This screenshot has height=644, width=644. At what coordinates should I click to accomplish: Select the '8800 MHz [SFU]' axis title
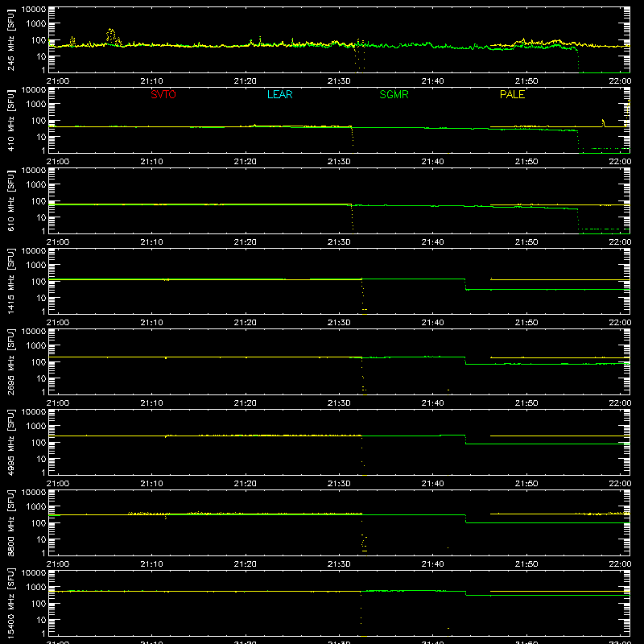(x=10, y=522)
